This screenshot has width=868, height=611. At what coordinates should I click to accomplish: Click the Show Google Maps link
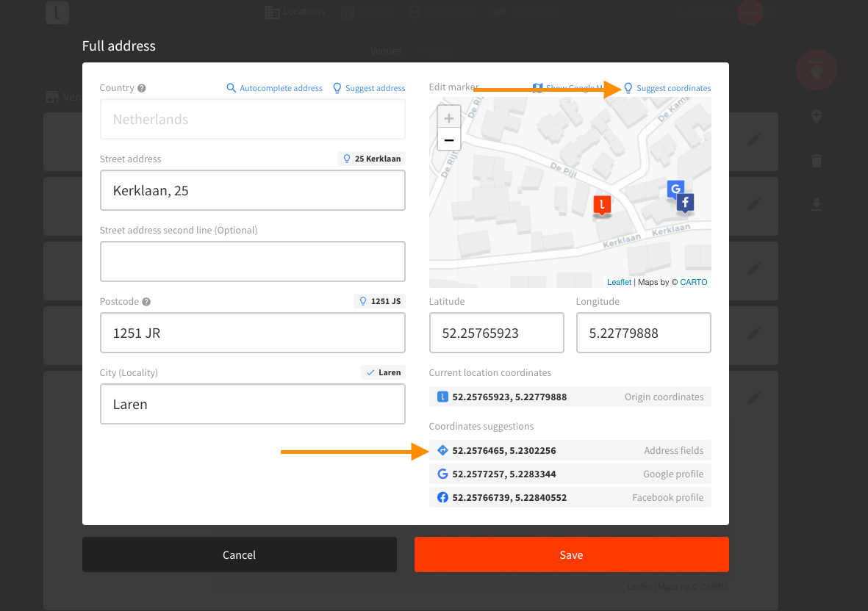[x=567, y=88]
